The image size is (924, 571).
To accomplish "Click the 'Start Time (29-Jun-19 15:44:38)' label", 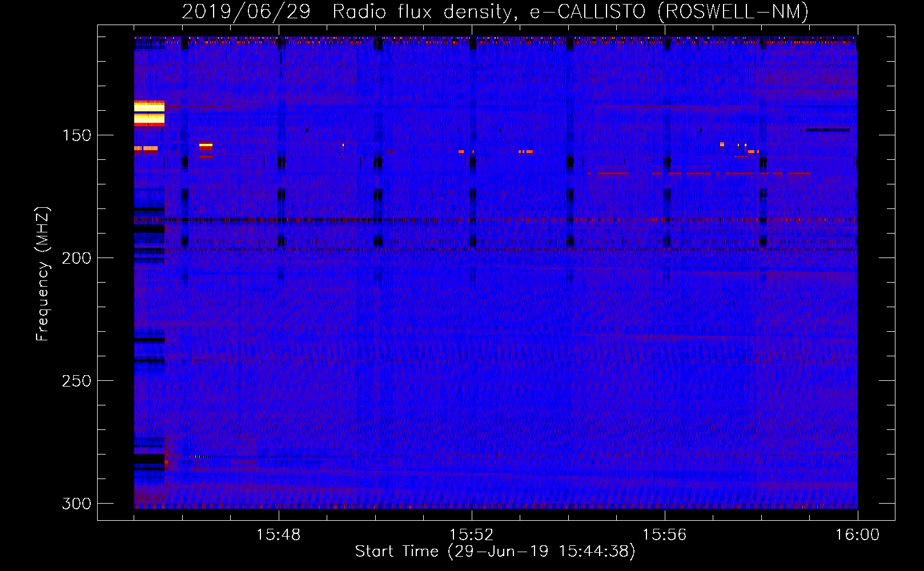I will pyautogui.click(x=495, y=552).
